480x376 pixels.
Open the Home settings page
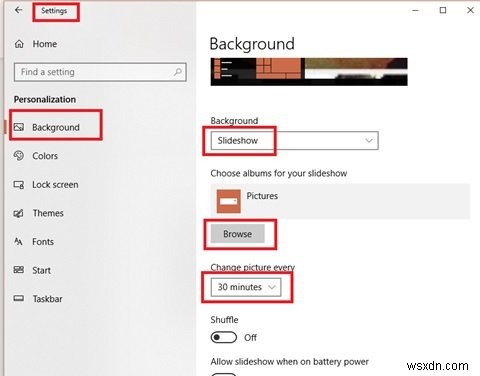point(44,44)
